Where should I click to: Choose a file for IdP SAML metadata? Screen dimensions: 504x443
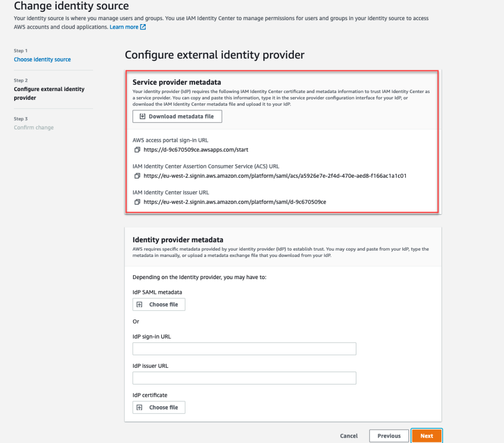(x=158, y=304)
